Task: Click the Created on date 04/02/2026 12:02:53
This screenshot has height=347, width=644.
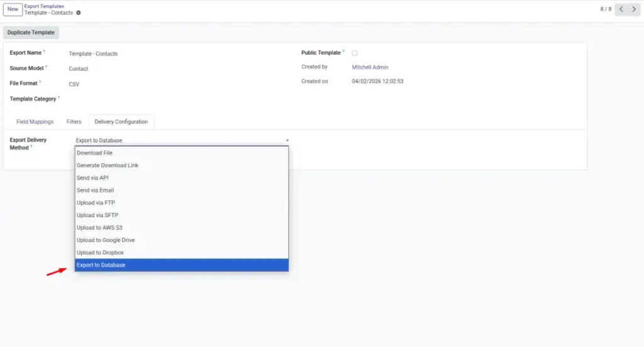Action: 377,81
